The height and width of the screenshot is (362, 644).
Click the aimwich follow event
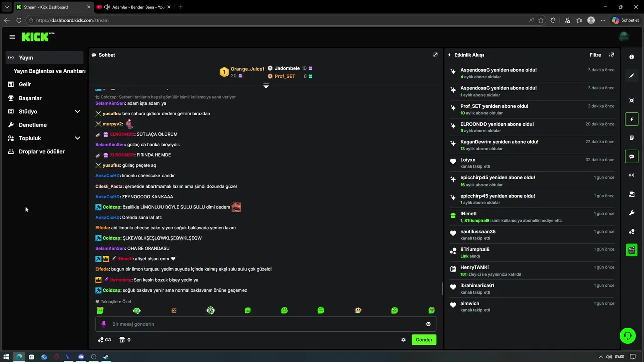click(532, 306)
